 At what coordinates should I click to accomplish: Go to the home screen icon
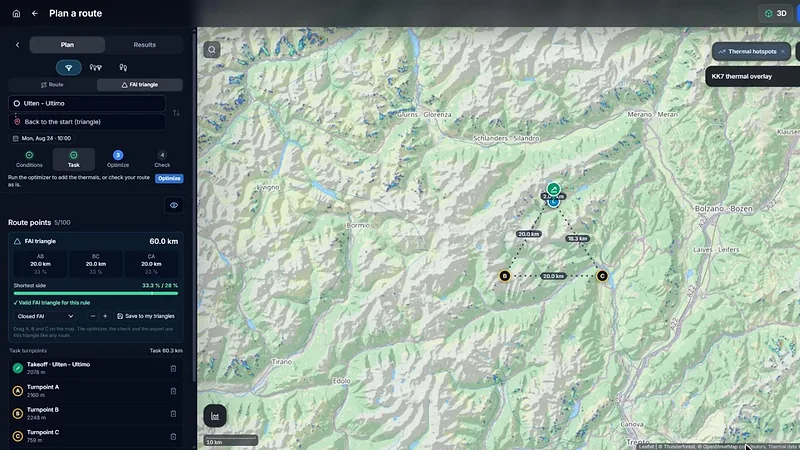pos(16,14)
